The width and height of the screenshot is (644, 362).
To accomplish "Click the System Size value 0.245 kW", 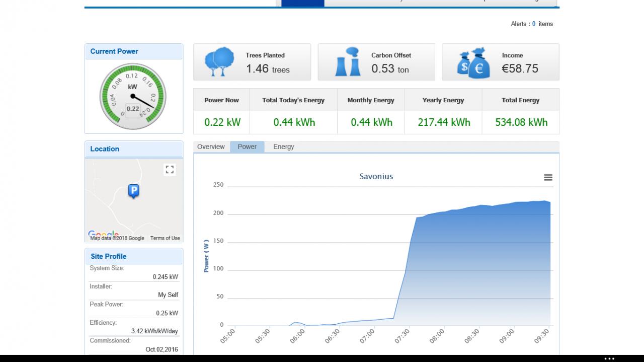I will (166, 277).
